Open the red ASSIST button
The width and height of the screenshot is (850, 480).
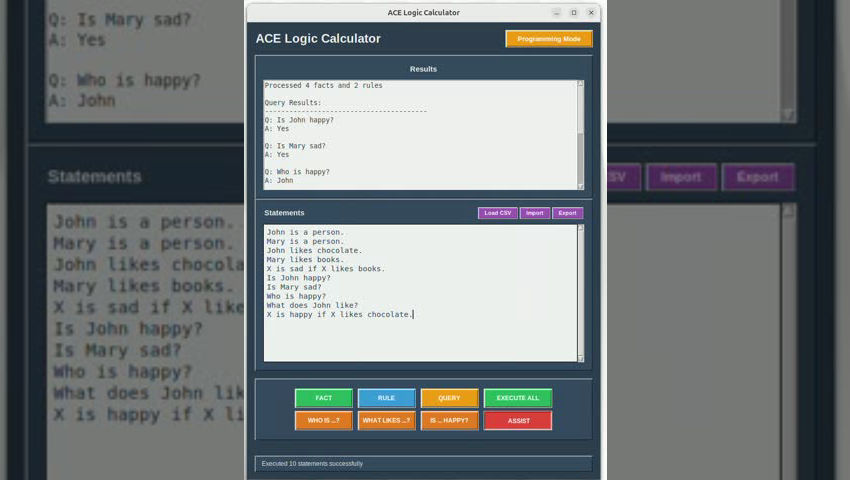click(x=517, y=420)
